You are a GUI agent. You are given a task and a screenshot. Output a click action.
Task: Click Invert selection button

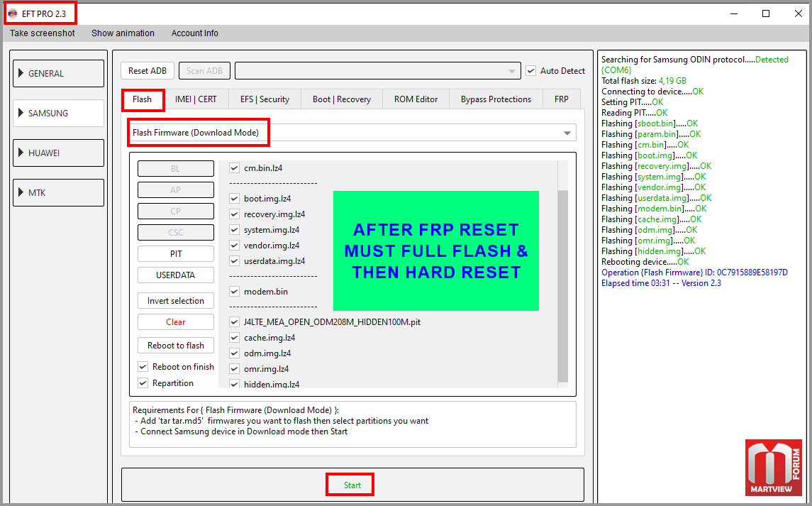click(x=176, y=301)
